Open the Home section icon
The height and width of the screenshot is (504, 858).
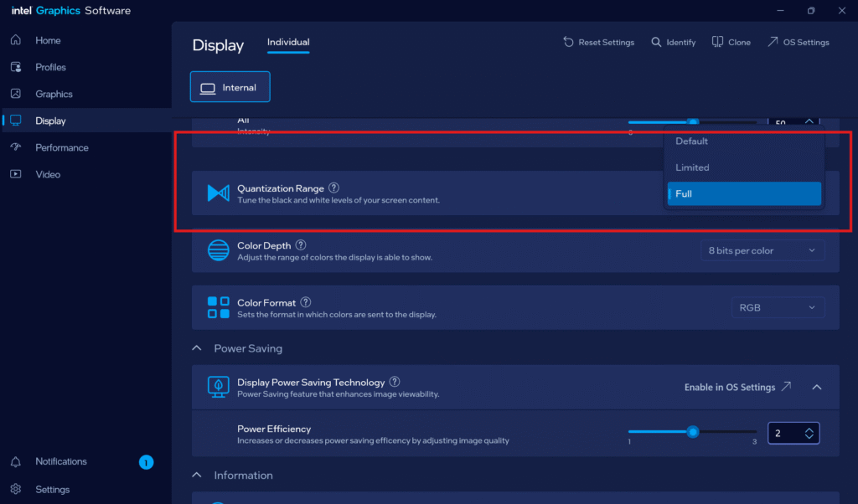pyautogui.click(x=16, y=40)
